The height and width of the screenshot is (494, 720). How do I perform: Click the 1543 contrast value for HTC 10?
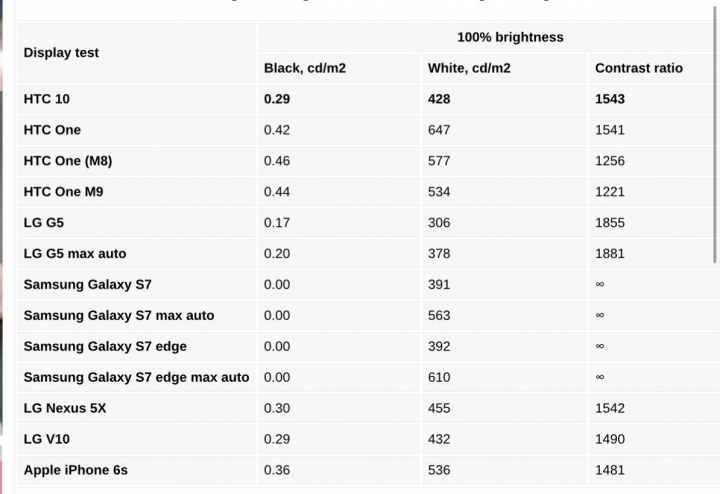click(x=610, y=99)
